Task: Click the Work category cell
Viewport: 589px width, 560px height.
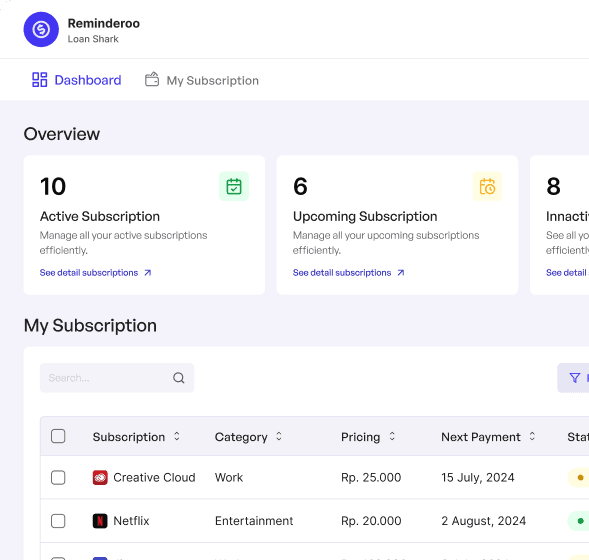Action: (229, 477)
